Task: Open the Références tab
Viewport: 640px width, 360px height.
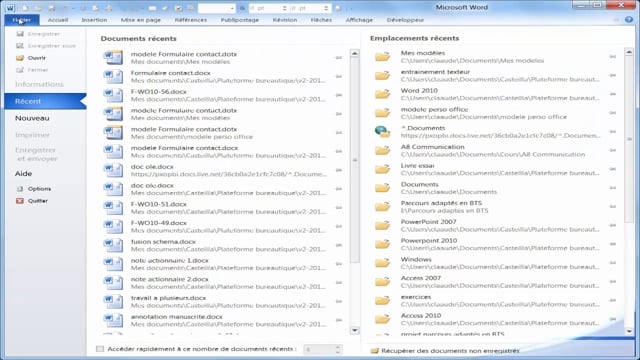Action: tap(191, 20)
